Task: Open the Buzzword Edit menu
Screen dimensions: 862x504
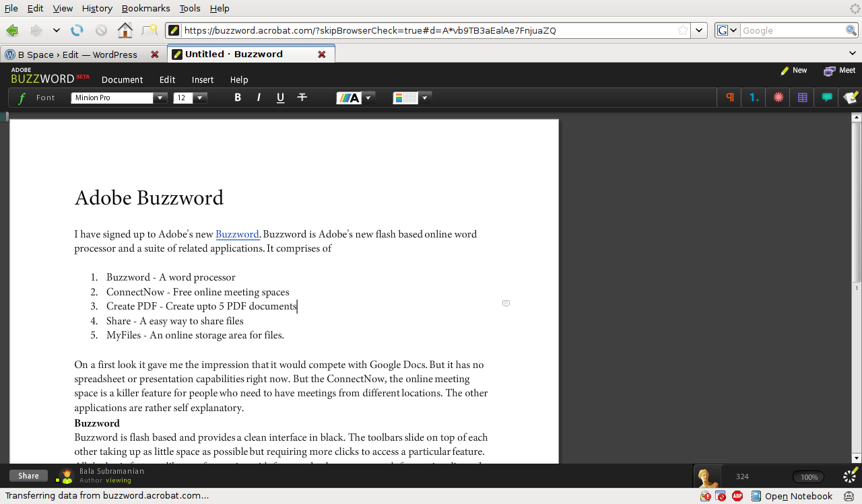Action: [167, 79]
